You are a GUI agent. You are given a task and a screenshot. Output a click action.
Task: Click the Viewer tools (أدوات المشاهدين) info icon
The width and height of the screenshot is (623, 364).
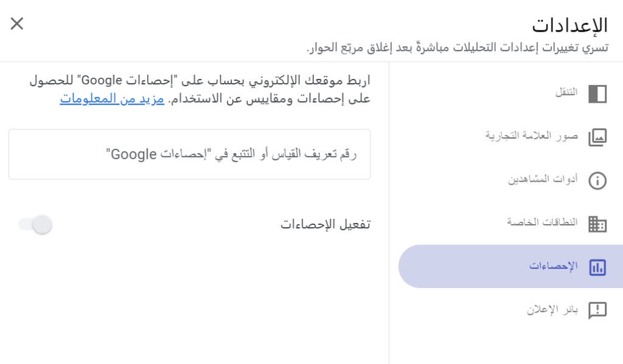(597, 180)
